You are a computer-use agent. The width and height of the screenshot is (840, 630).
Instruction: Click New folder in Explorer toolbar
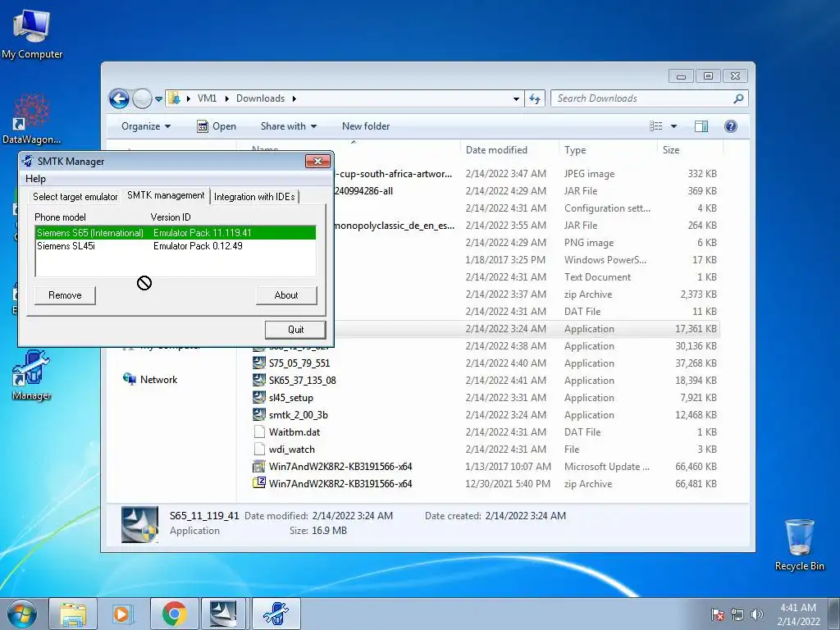(x=366, y=126)
